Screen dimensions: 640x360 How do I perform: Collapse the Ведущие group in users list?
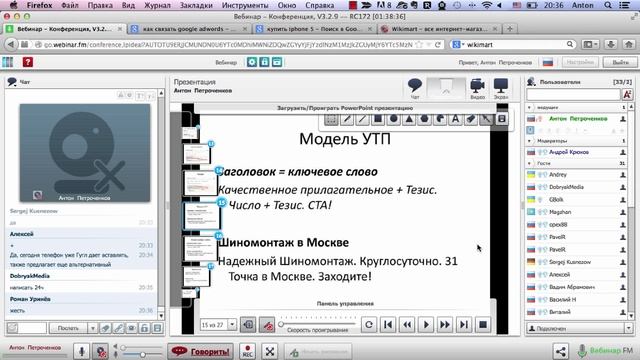coord(530,107)
